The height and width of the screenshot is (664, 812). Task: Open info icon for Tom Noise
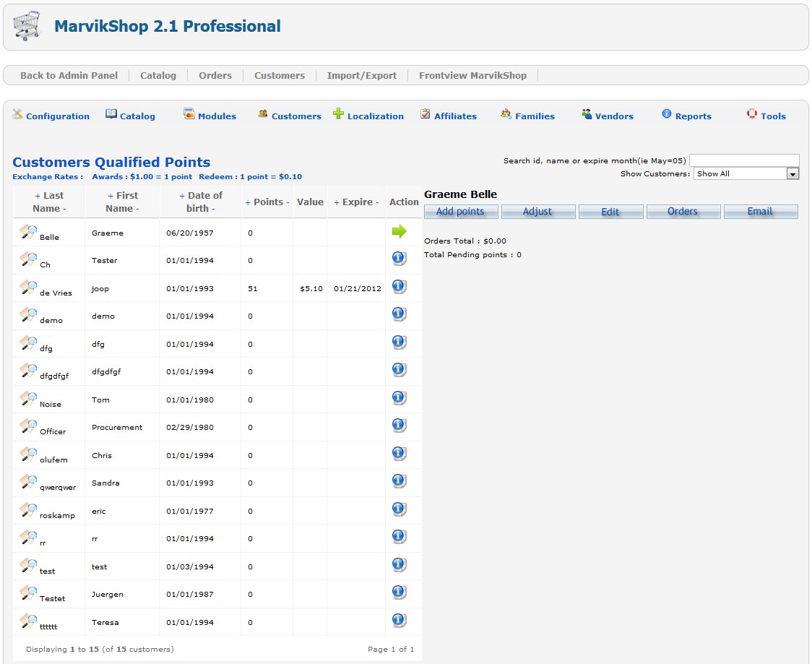tap(399, 398)
